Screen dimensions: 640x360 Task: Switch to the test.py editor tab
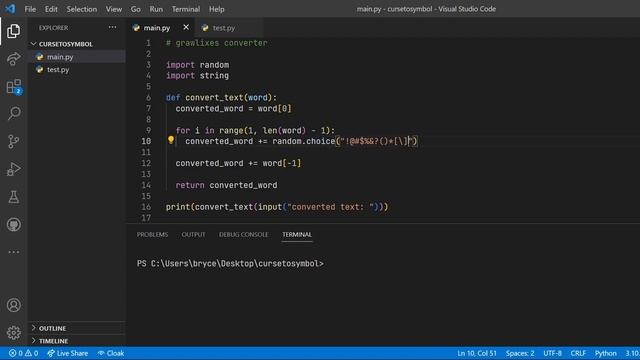[224, 28]
